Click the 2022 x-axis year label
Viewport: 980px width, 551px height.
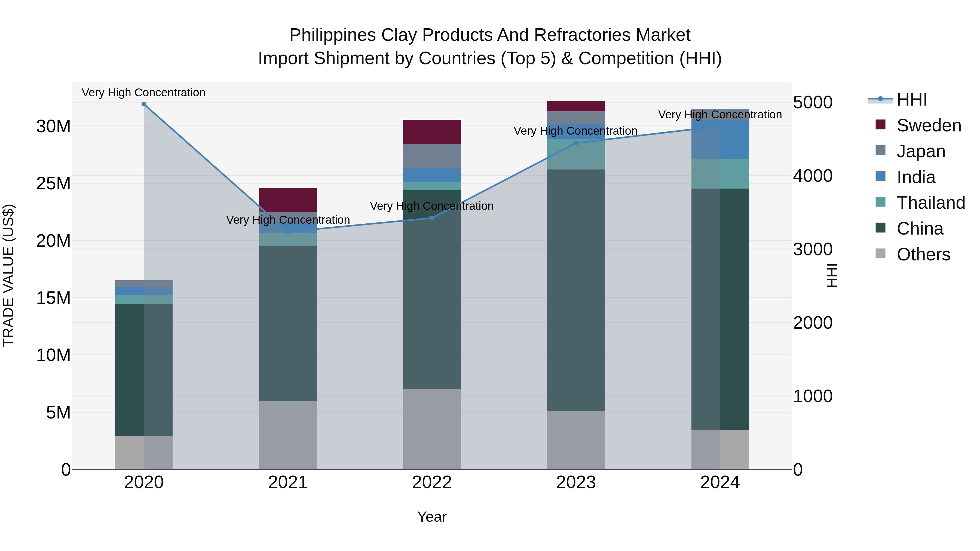tap(432, 482)
